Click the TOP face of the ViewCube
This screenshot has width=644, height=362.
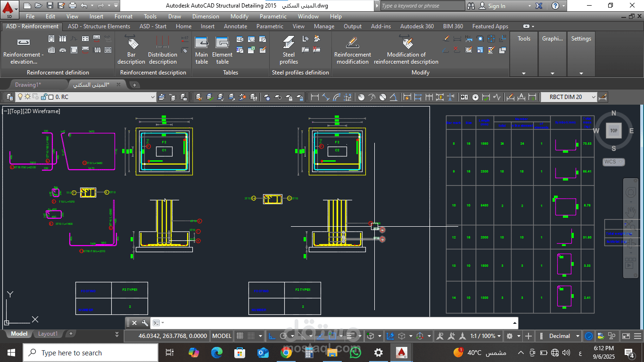pos(613,131)
